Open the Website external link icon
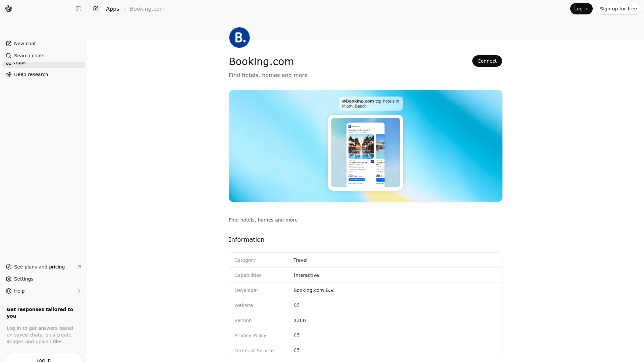Viewport: 644px width, 362px height. tap(297, 305)
